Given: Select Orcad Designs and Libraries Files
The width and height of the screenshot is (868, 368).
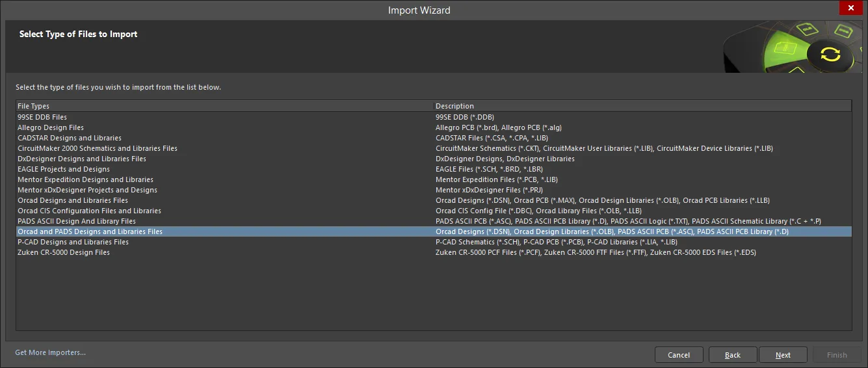Looking at the screenshot, I should [434, 200].
